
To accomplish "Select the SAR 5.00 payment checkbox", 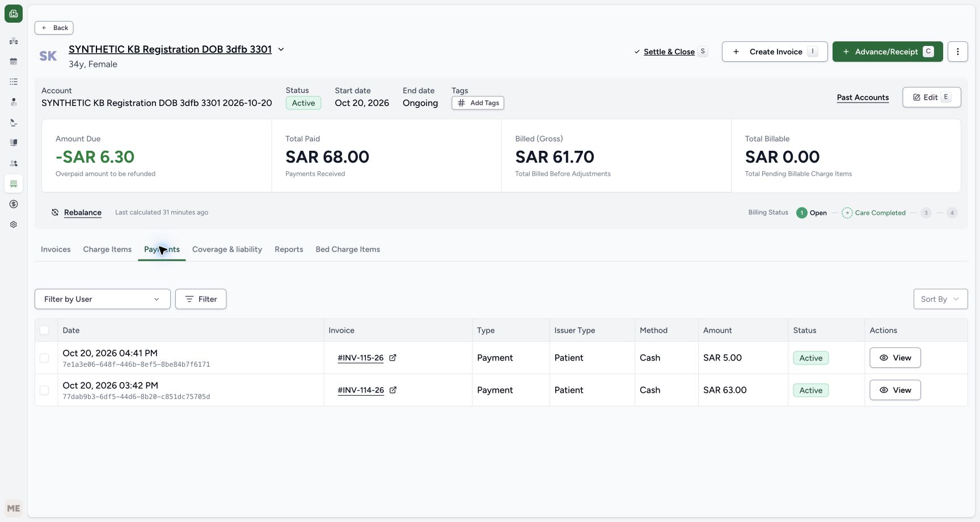I will pos(44,358).
